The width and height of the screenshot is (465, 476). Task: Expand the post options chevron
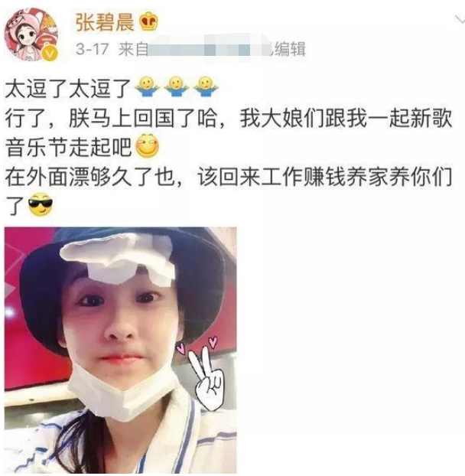[460, 20]
